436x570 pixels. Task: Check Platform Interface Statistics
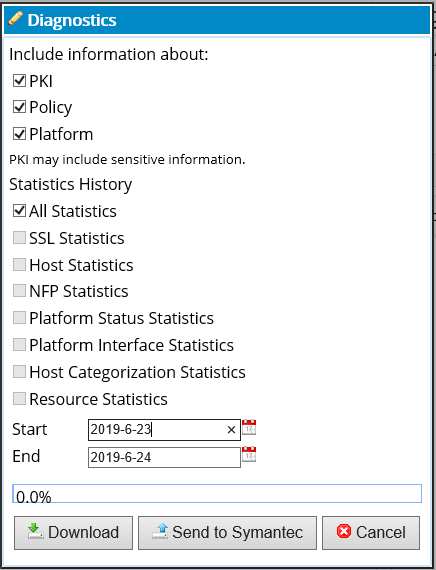(x=19, y=345)
